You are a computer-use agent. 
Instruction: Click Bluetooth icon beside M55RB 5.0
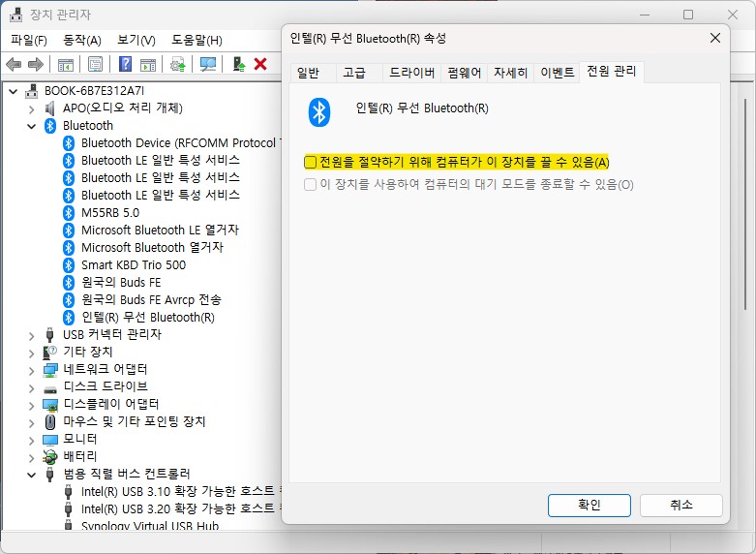(x=69, y=213)
